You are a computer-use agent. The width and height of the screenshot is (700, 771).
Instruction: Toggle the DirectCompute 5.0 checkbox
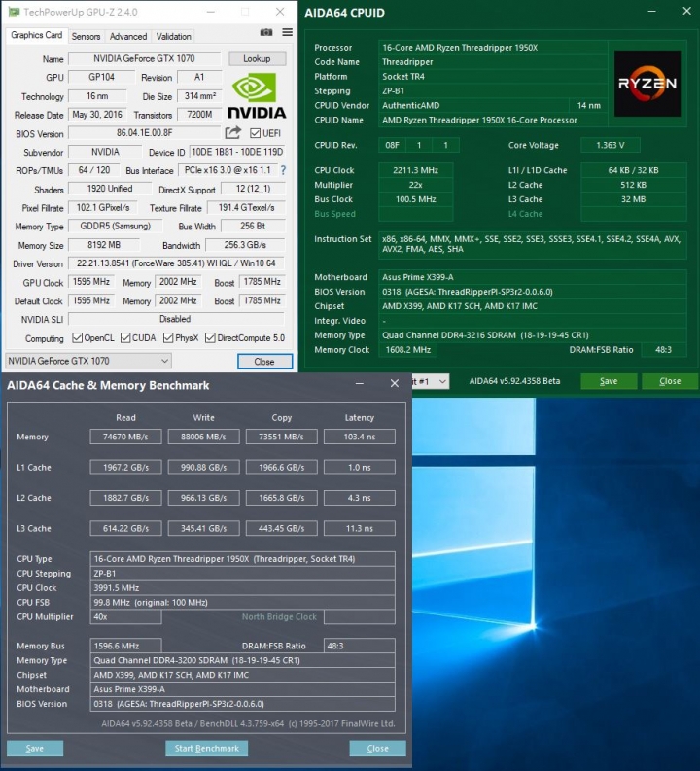coord(210,337)
